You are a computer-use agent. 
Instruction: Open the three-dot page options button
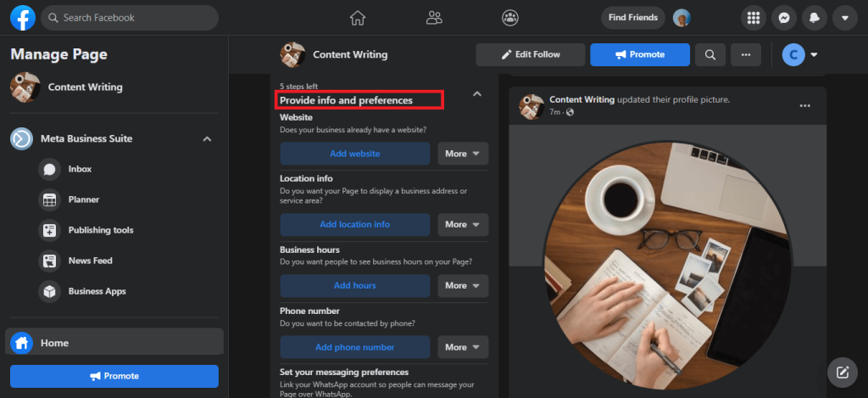tap(746, 54)
